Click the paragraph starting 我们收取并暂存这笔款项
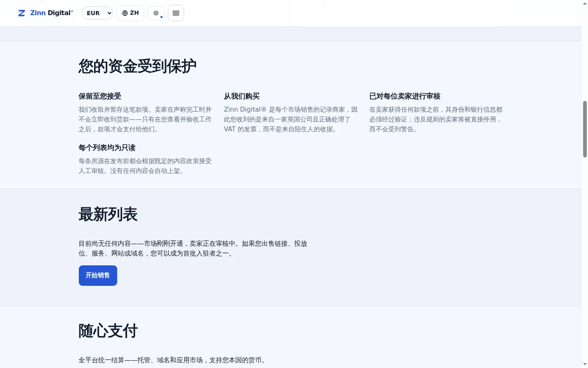The width and height of the screenshot is (588, 368). (x=145, y=119)
